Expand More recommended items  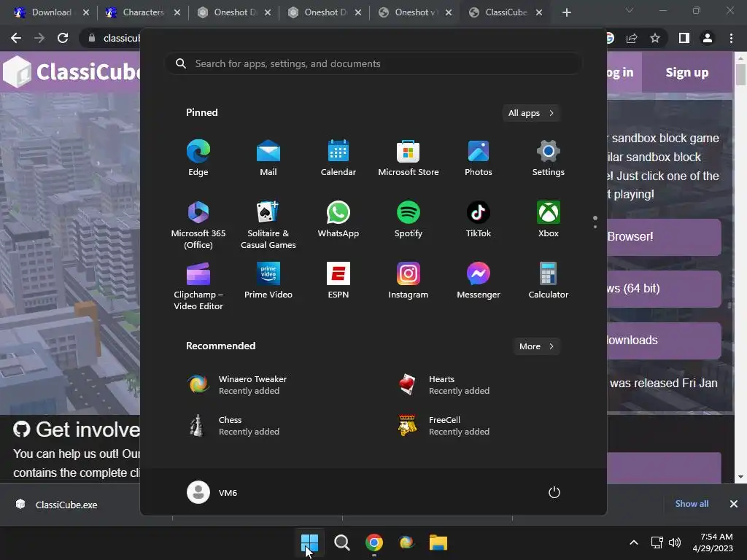click(536, 346)
